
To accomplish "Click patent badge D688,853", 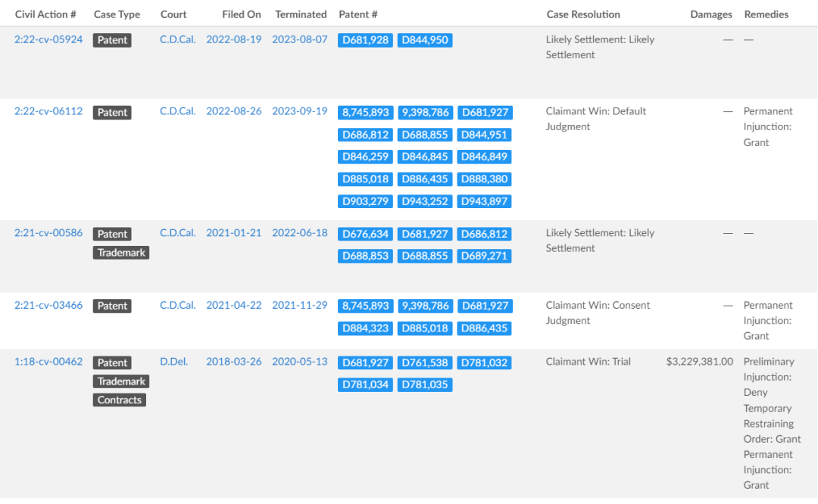I will [x=365, y=257].
